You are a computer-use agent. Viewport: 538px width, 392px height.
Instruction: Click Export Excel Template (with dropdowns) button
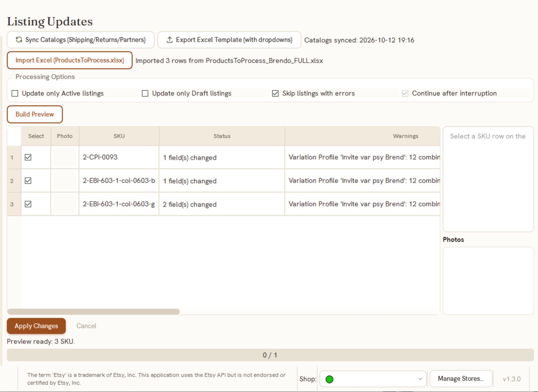point(229,40)
